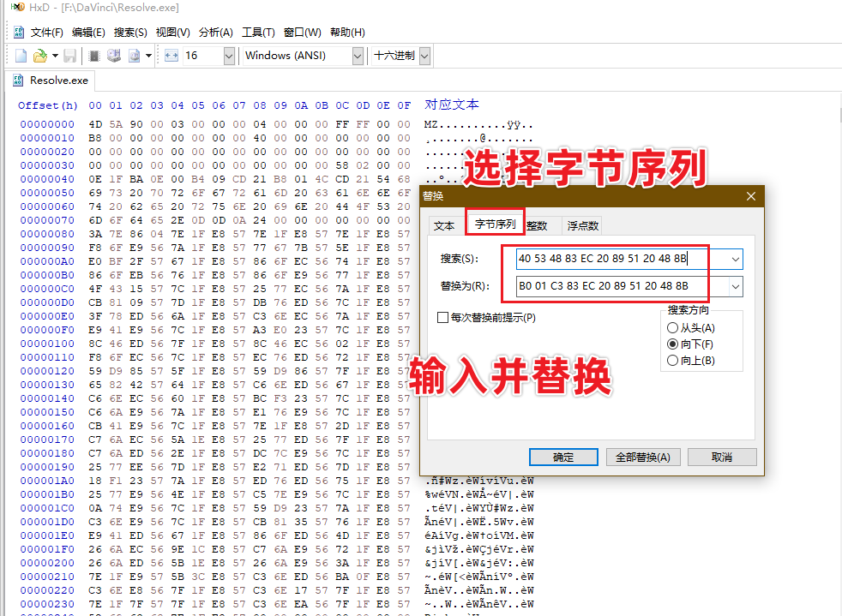Click the Open file folder icon
Image resolution: width=842 pixels, height=616 pixels.
click(x=40, y=56)
